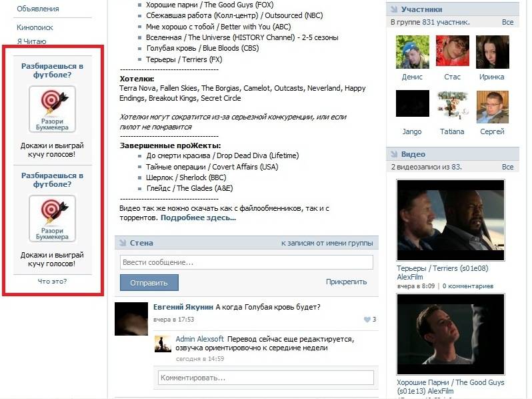Show all participants via Все link
This screenshot has width=532, height=399.
(x=507, y=22)
